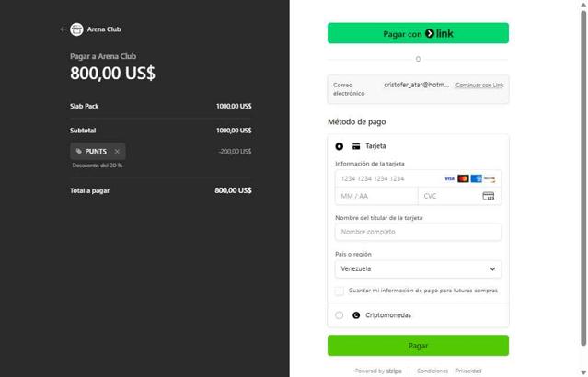Click the 'Total a pagar' label

(89, 190)
